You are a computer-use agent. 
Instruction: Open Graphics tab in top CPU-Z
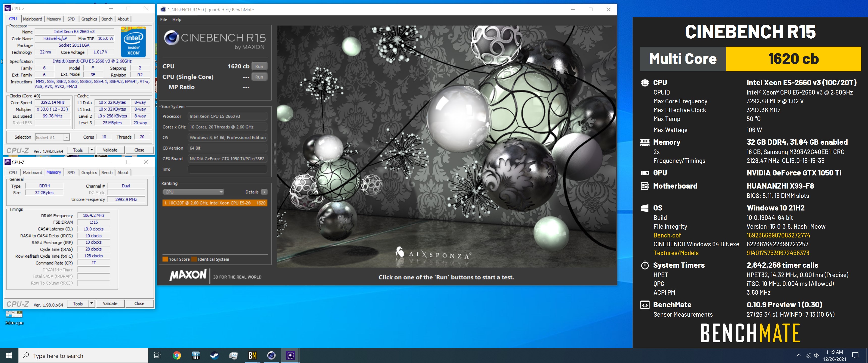coord(89,19)
